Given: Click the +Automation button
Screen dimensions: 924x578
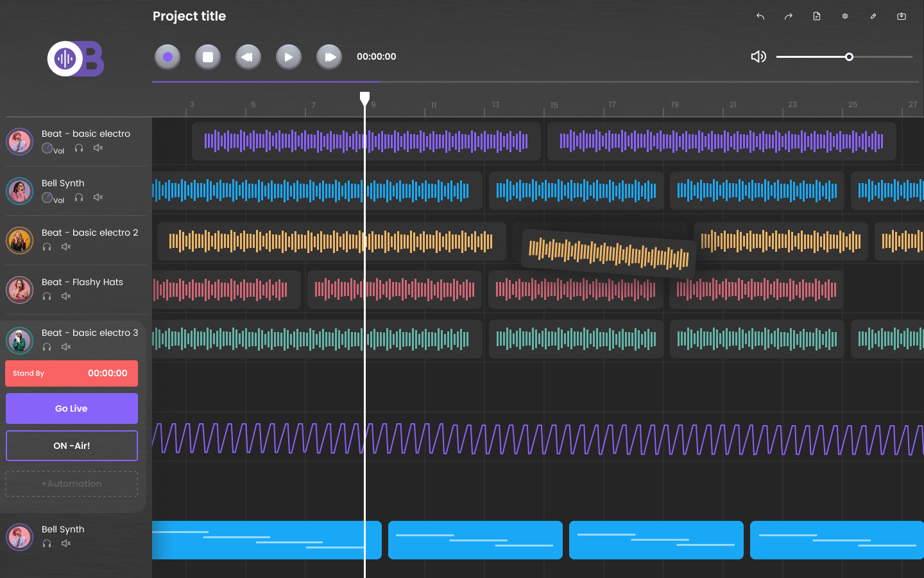Looking at the screenshot, I should click(x=72, y=484).
